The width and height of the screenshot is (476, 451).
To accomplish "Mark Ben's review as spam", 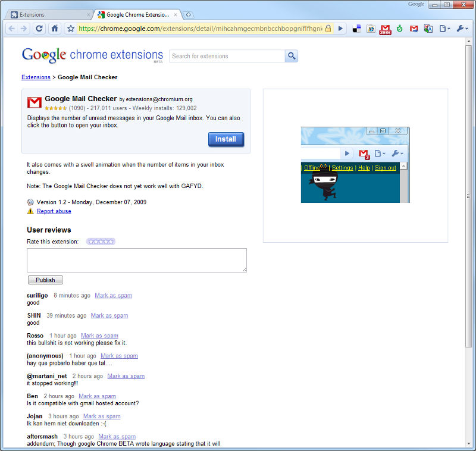I will coord(97,396).
